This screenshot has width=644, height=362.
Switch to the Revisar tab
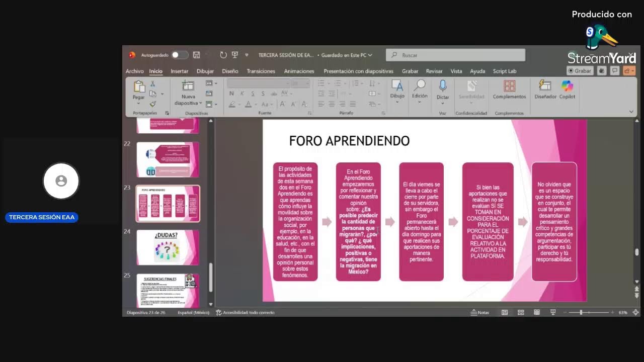434,71
